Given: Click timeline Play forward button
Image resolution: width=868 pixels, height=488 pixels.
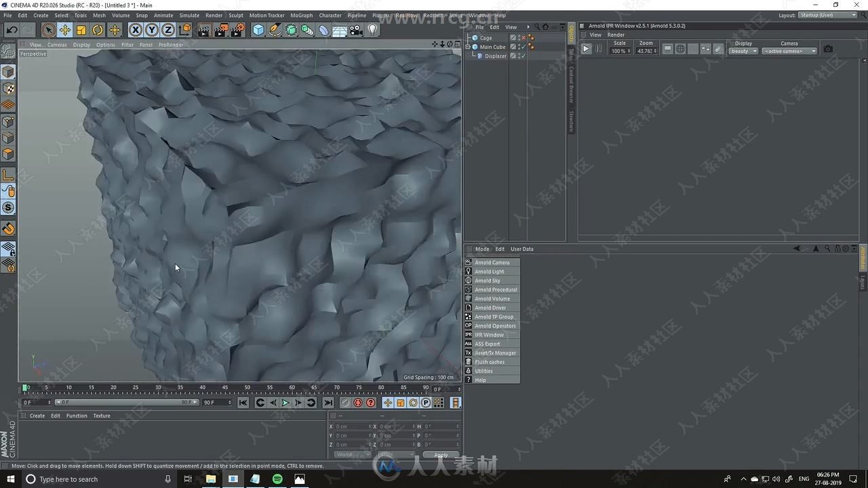Looking at the screenshot, I should 285,403.
